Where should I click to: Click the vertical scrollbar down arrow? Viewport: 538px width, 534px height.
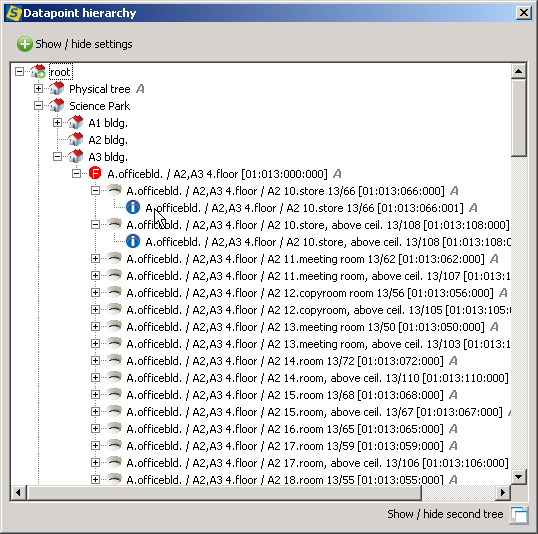pyautogui.click(x=518, y=476)
